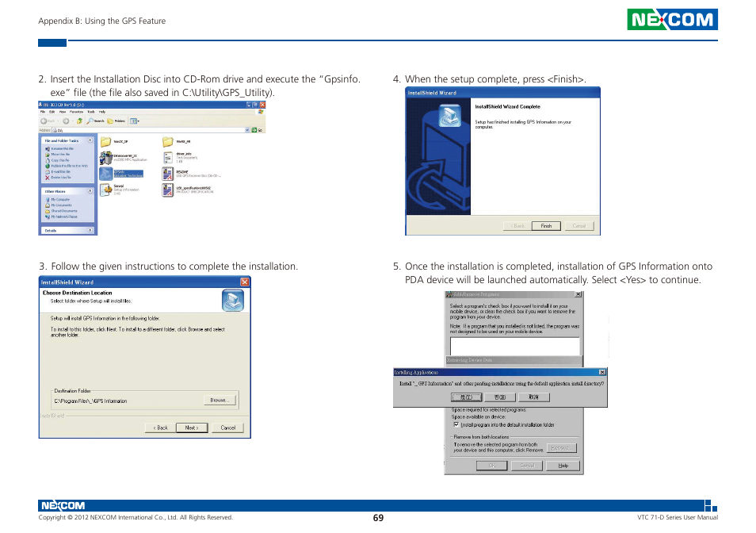Open My Documents under Other Places

(59, 205)
